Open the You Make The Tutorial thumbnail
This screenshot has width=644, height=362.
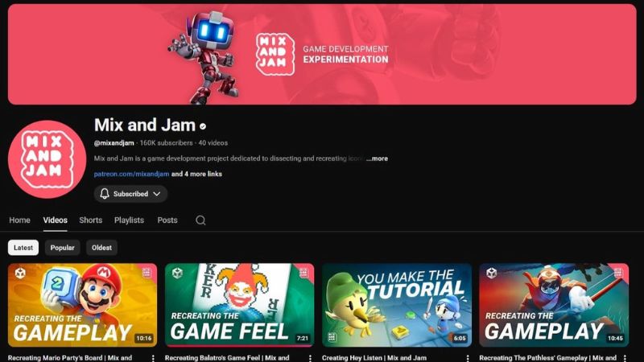click(x=397, y=305)
